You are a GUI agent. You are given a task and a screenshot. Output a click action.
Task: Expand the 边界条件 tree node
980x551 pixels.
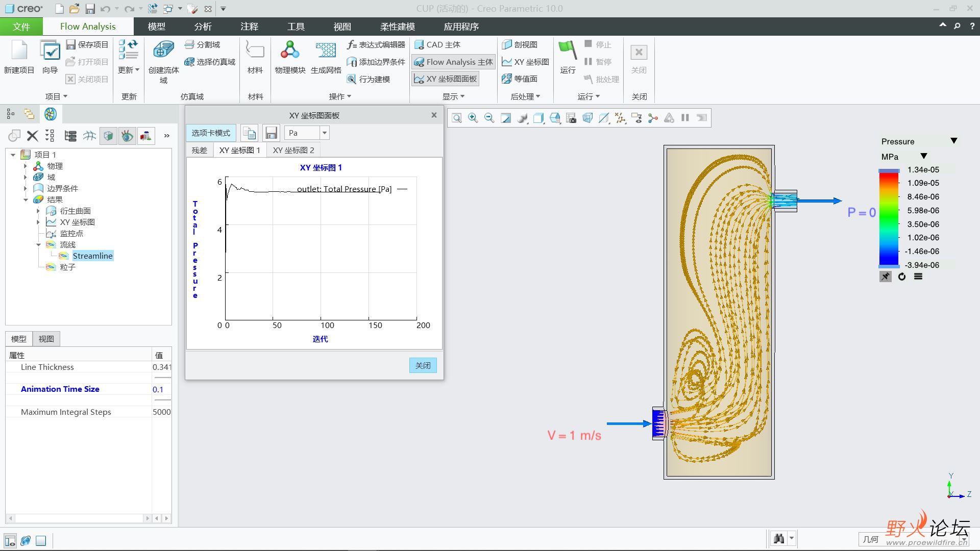(26, 189)
